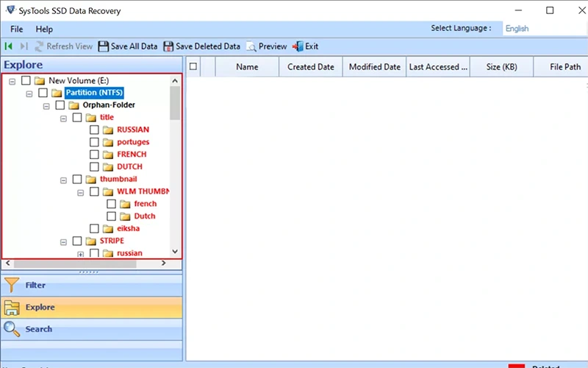Click the tree scroll-right arrow

[x=163, y=263]
